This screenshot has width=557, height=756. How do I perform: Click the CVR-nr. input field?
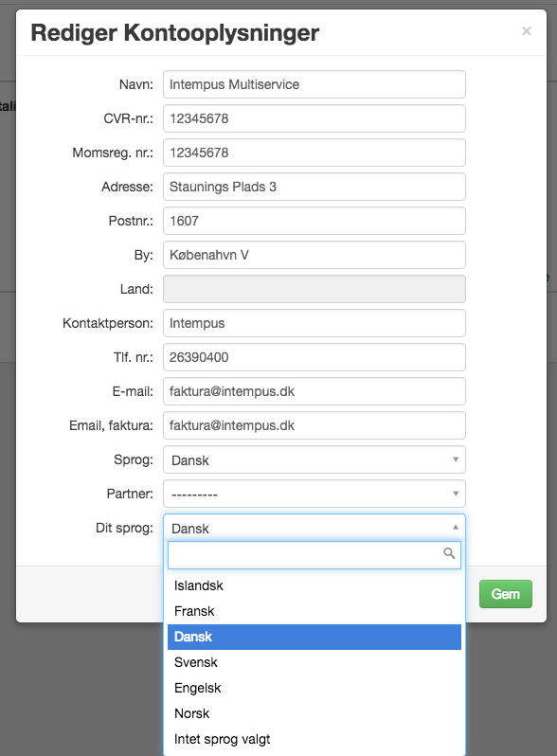click(314, 118)
